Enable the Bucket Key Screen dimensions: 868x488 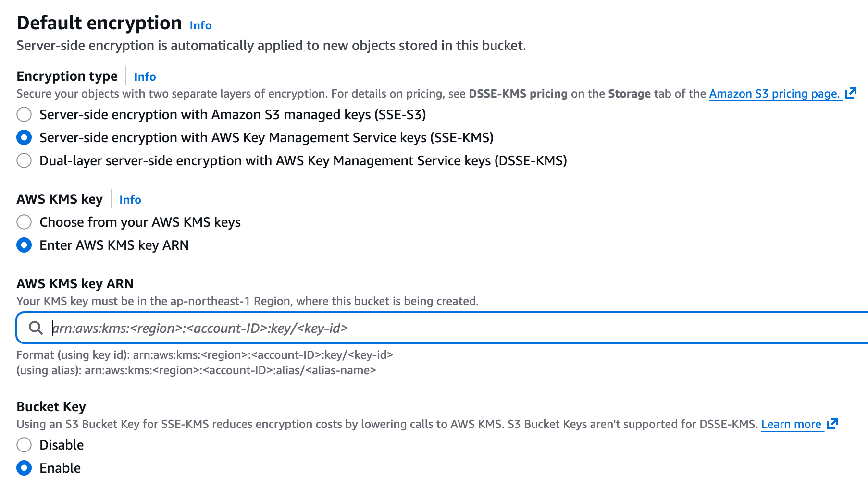(24, 468)
